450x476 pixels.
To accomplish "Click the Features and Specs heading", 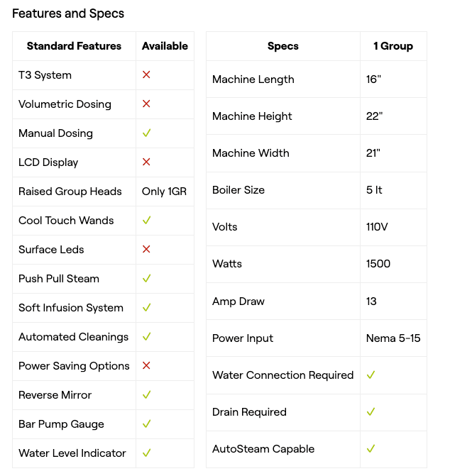I will 68,13.
